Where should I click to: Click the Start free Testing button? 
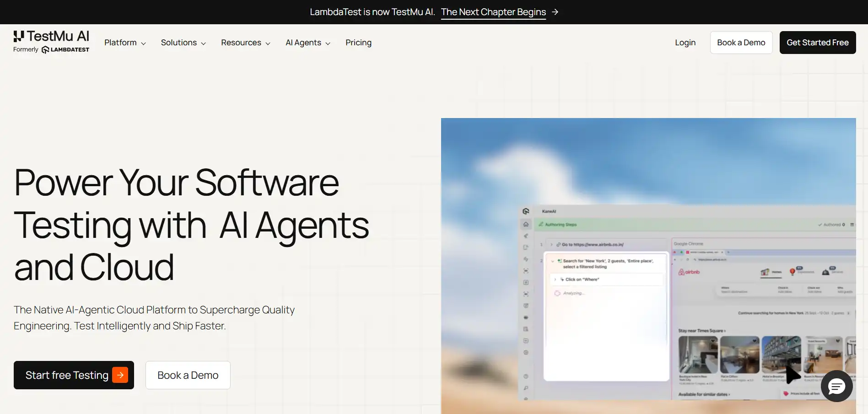tap(73, 375)
